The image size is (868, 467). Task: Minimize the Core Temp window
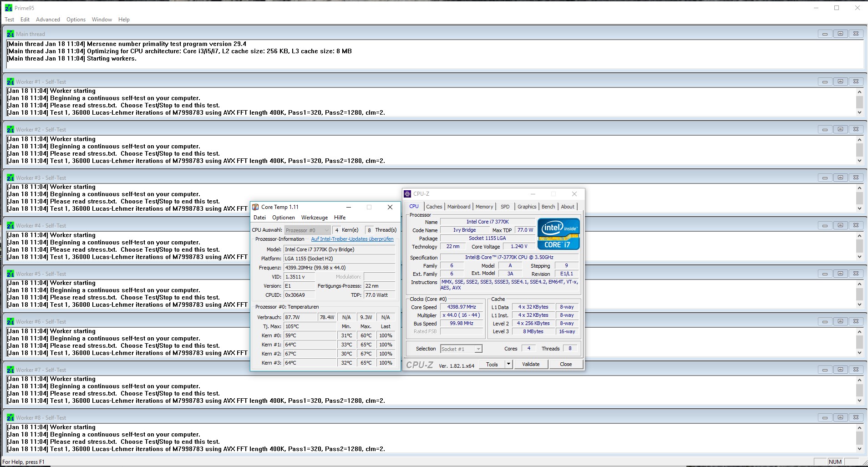[x=349, y=207]
